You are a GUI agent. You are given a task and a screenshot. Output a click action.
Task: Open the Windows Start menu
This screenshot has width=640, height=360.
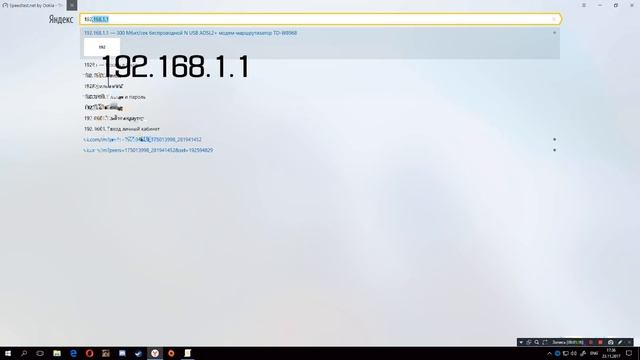[x=8, y=353]
